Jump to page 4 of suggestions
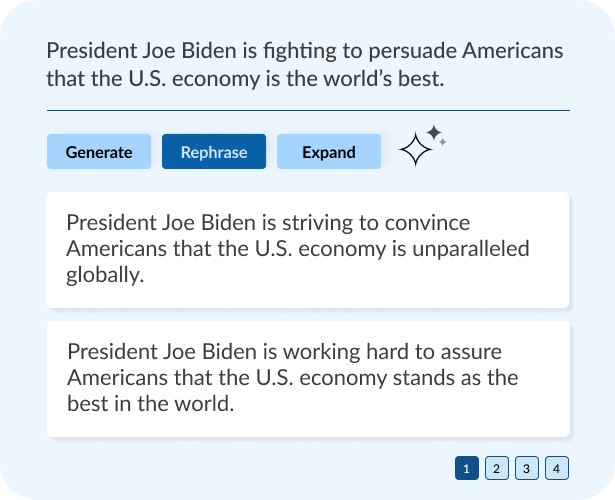 [557, 467]
